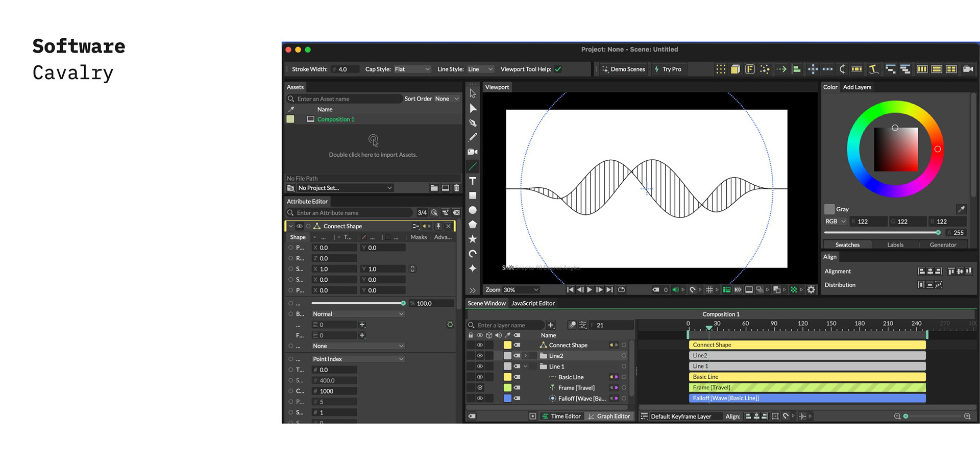Open the Sort Order dropdown

tap(447, 99)
